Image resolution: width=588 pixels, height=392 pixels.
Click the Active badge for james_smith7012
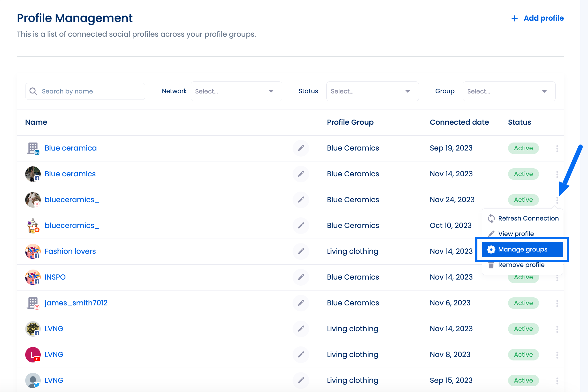click(523, 303)
